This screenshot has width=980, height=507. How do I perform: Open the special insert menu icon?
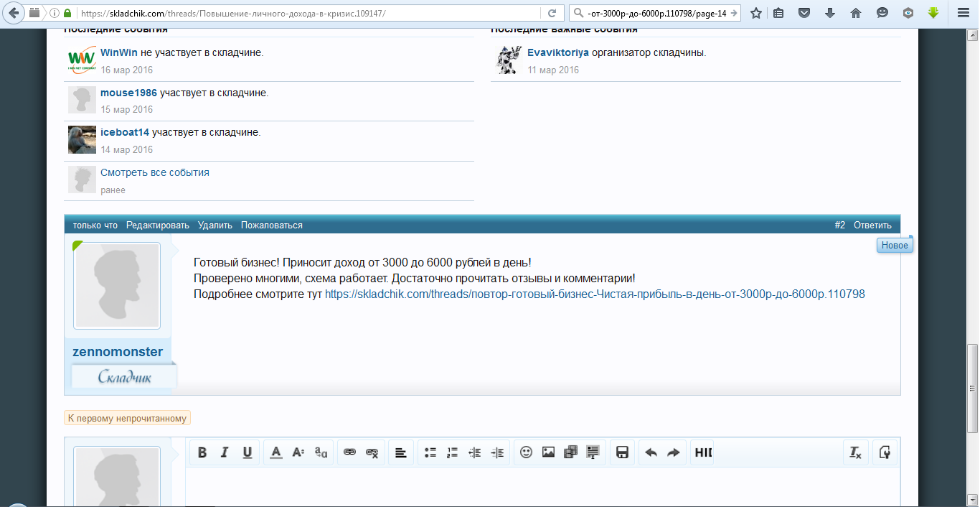[593, 452]
